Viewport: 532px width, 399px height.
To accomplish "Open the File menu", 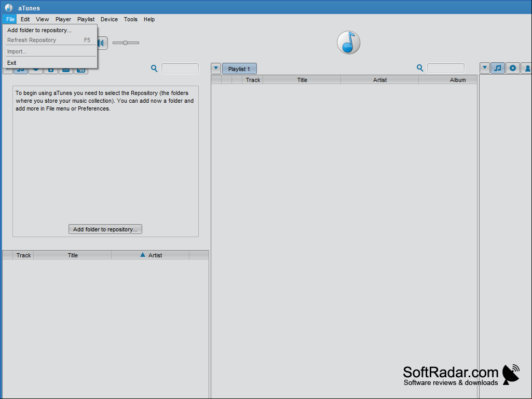I will (x=10, y=19).
